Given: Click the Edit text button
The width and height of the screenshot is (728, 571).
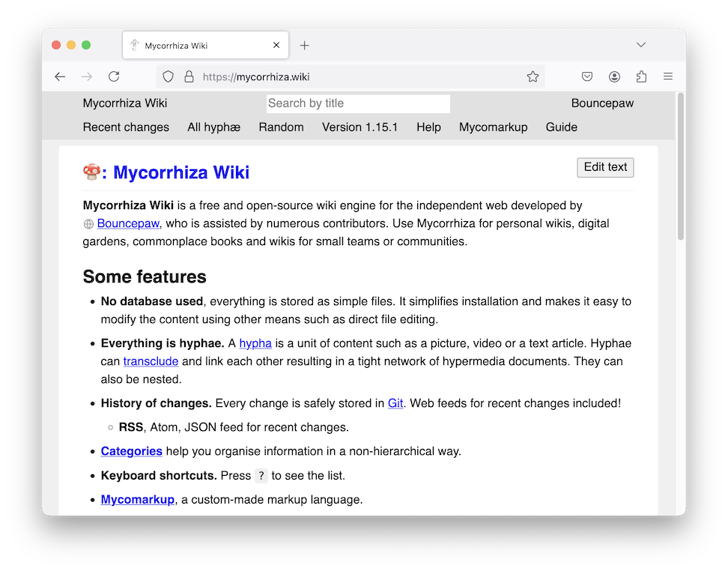Looking at the screenshot, I should pyautogui.click(x=605, y=167).
